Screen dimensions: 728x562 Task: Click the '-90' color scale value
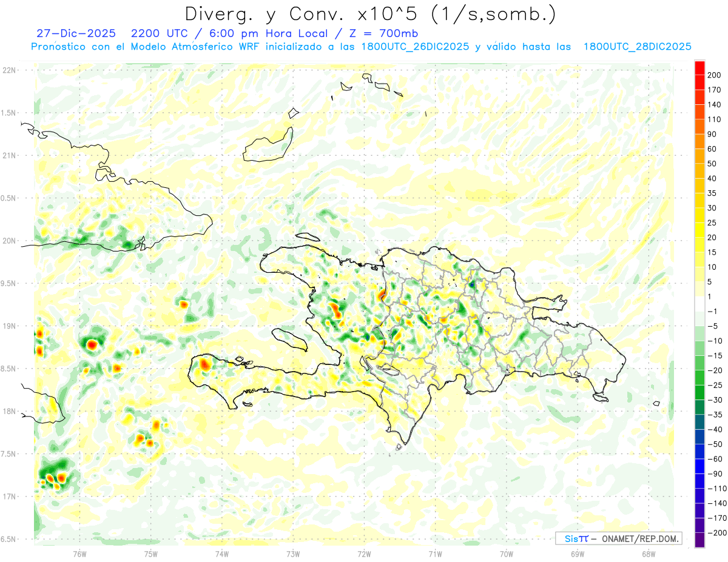[714, 473]
